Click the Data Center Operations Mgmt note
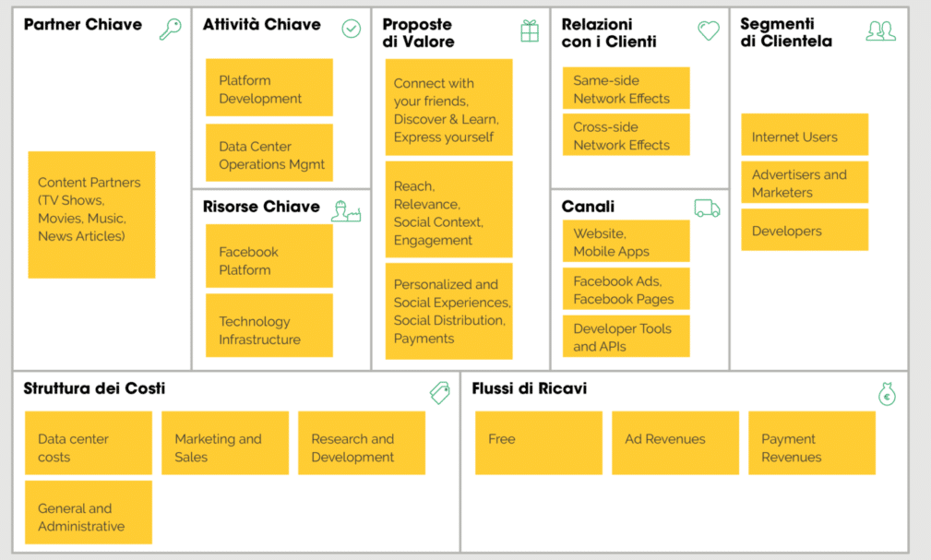931x560 pixels. (269, 152)
